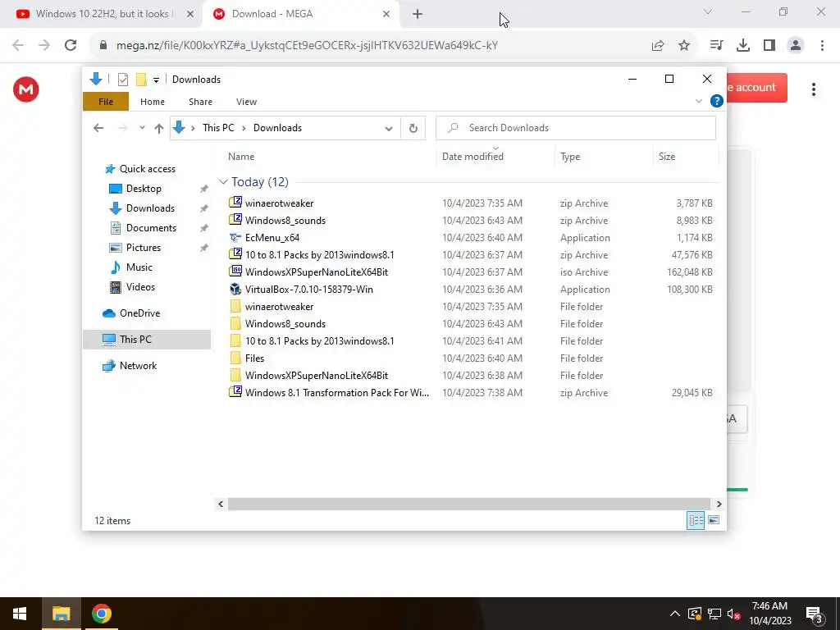Open Downloads in the navigation pane
The image size is (840, 630).
pyautogui.click(x=142, y=208)
